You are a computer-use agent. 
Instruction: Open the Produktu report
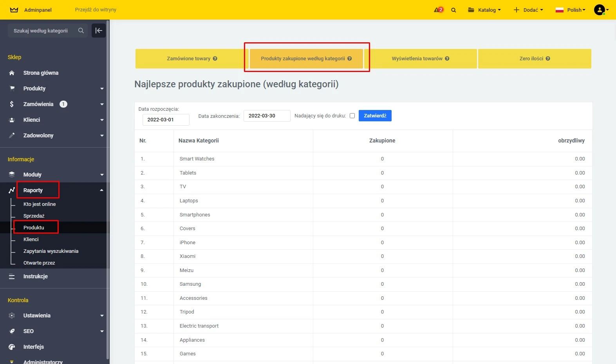click(x=34, y=228)
